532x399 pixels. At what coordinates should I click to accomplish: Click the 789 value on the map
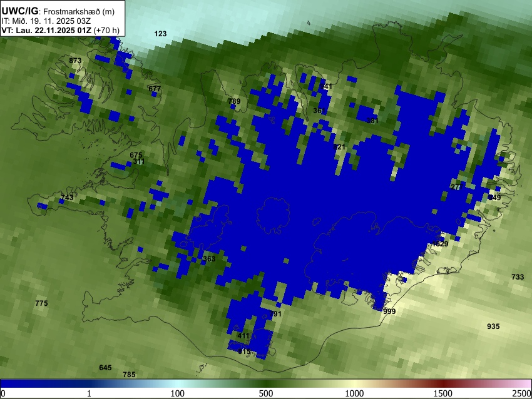click(234, 101)
